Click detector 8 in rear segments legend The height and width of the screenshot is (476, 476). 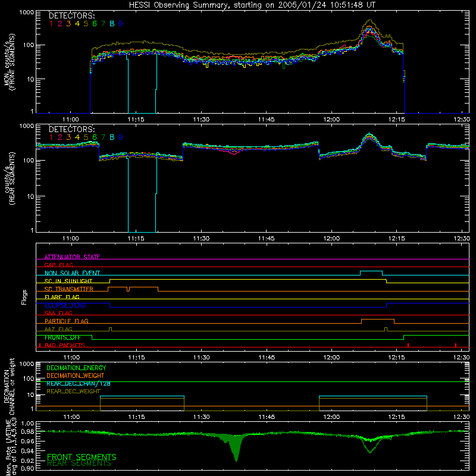(x=112, y=137)
